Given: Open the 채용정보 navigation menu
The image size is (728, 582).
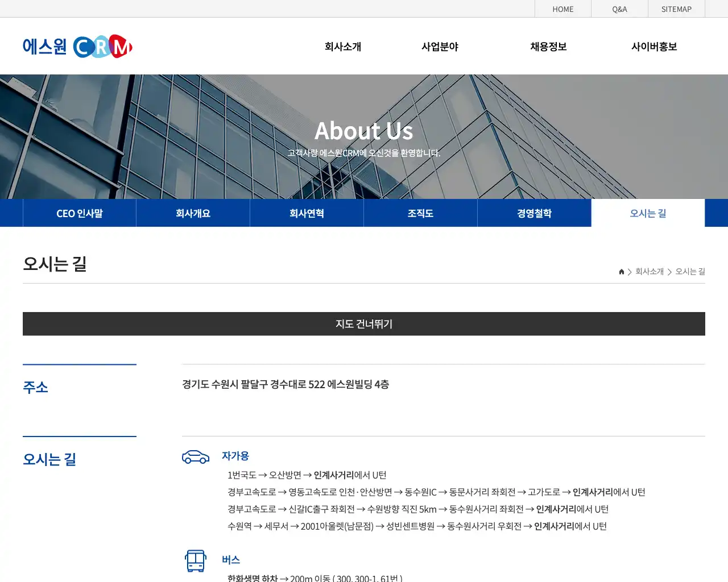Looking at the screenshot, I should click(548, 47).
